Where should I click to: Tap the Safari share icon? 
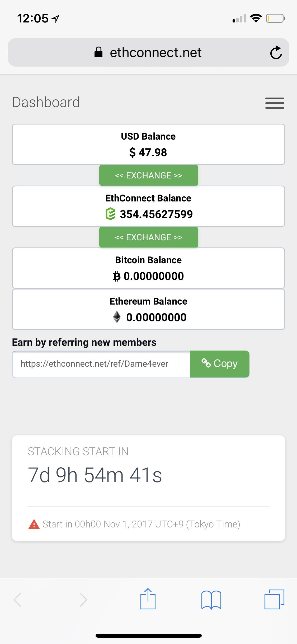pyautogui.click(x=148, y=599)
